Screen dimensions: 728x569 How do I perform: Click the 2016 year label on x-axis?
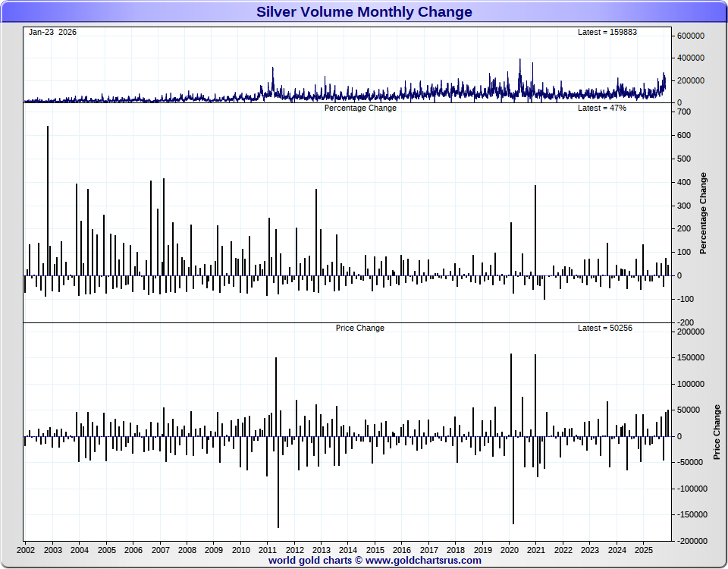402,551
